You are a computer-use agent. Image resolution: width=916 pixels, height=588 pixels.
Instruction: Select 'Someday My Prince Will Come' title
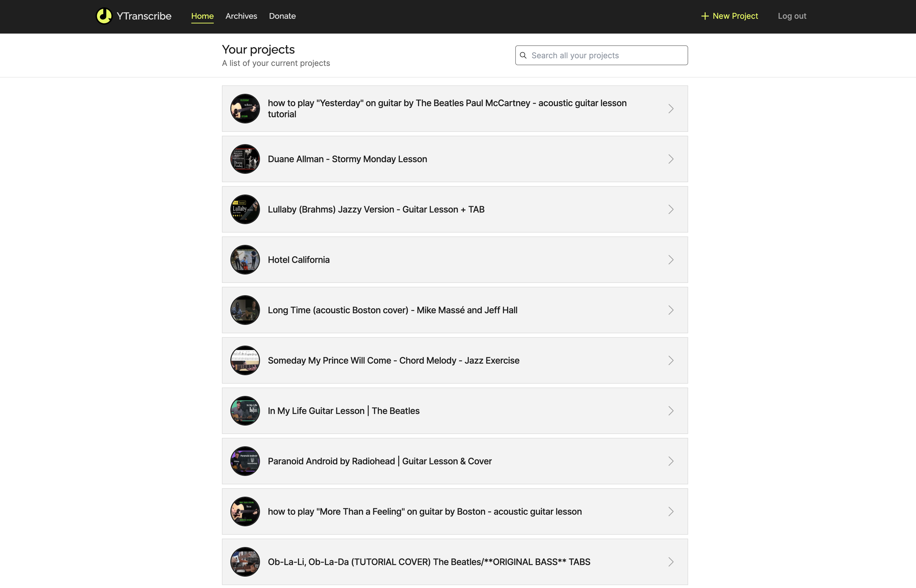394,360
